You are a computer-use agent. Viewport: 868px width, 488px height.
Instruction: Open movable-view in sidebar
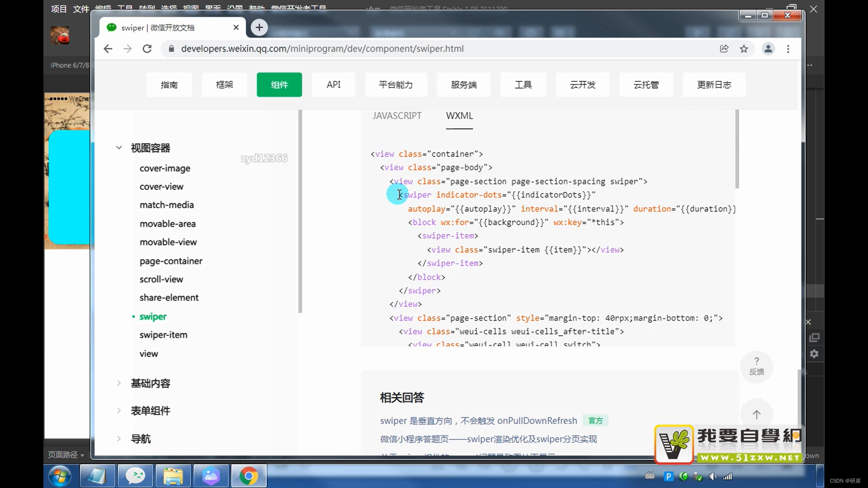tap(168, 242)
